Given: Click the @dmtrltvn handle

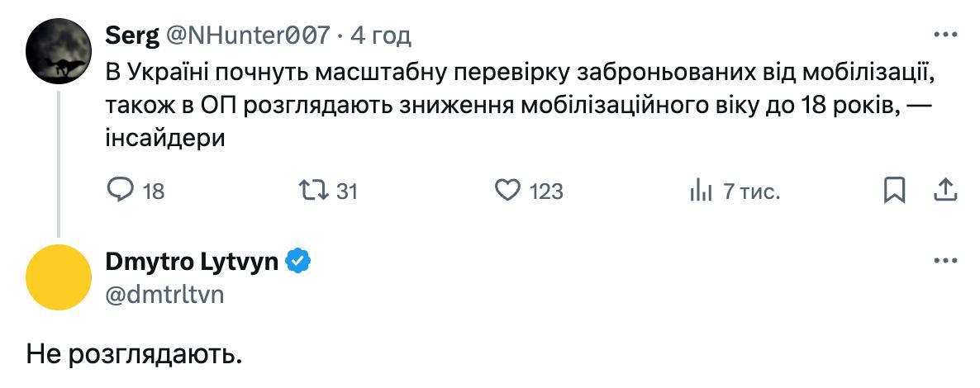Looking at the screenshot, I should pos(164,294).
